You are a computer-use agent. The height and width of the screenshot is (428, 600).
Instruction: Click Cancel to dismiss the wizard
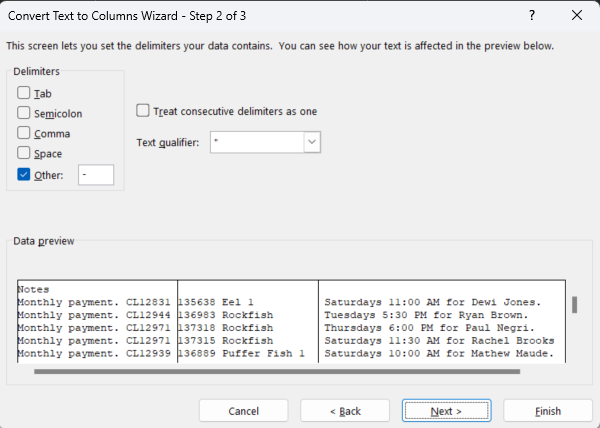(x=243, y=411)
